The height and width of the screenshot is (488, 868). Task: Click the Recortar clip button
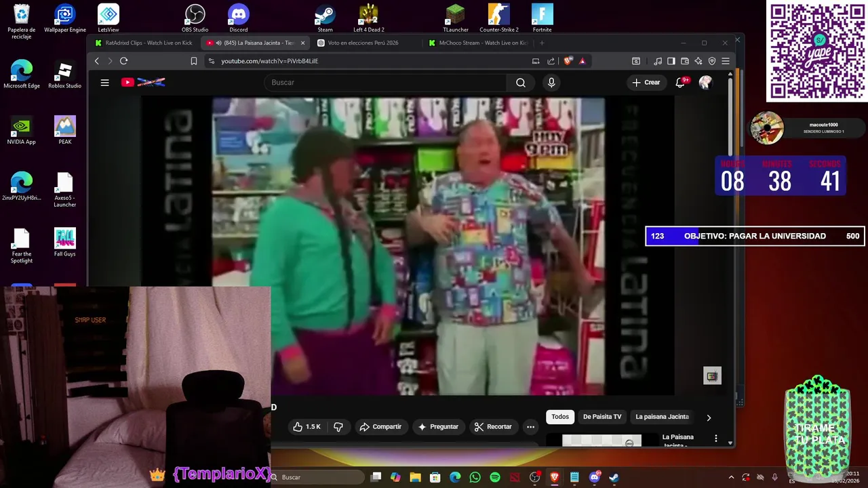[x=493, y=427]
